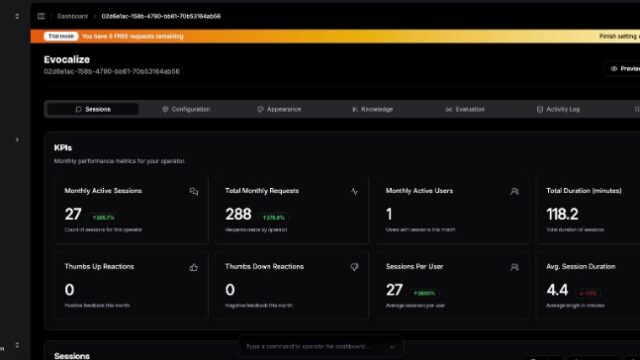Focus the dashboard command input field
The image size is (640, 360).
pos(314,347)
